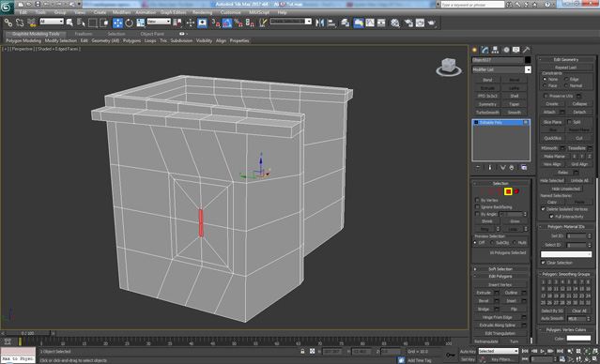Enable the By Angle checkbox
Image resolution: width=600 pixels, height=364 pixels.
pyautogui.click(x=477, y=214)
